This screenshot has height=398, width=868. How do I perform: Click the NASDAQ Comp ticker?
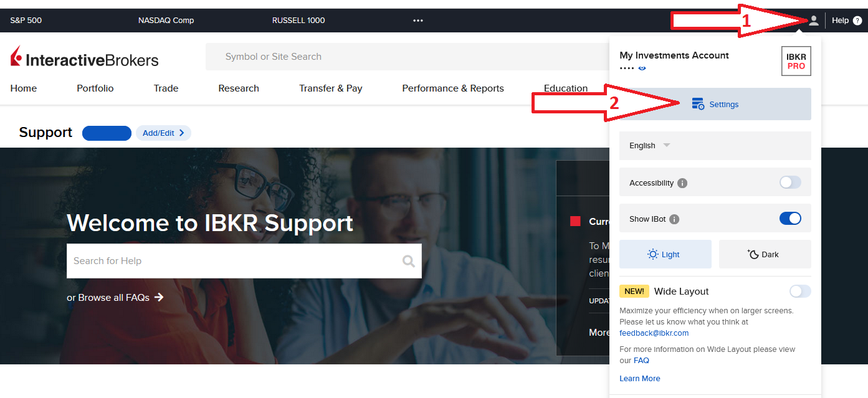click(x=166, y=21)
